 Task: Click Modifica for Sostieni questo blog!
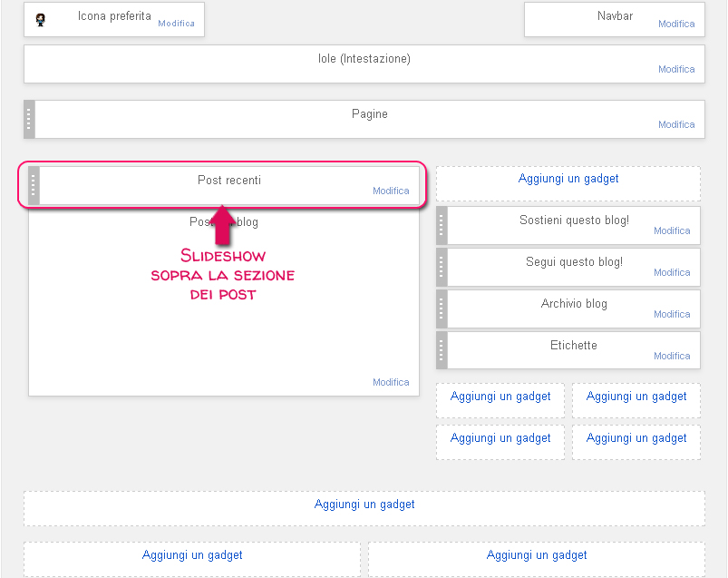click(x=672, y=230)
